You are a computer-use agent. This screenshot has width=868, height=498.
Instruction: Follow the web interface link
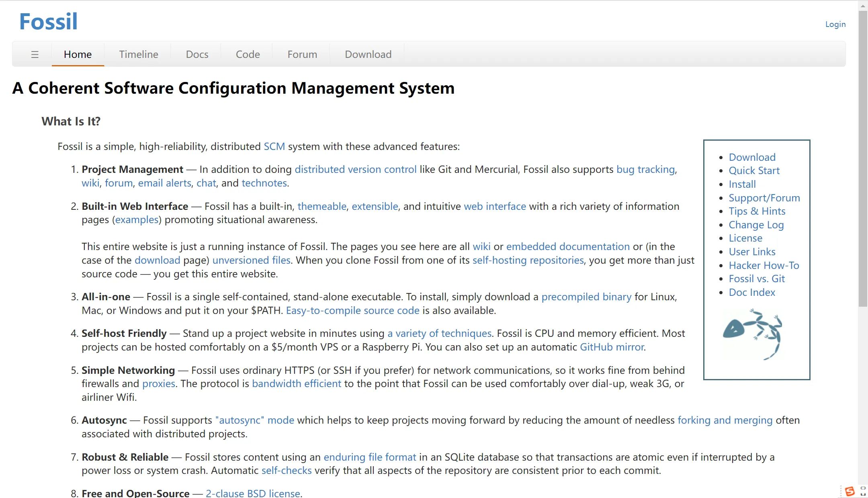[x=495, y=206]
